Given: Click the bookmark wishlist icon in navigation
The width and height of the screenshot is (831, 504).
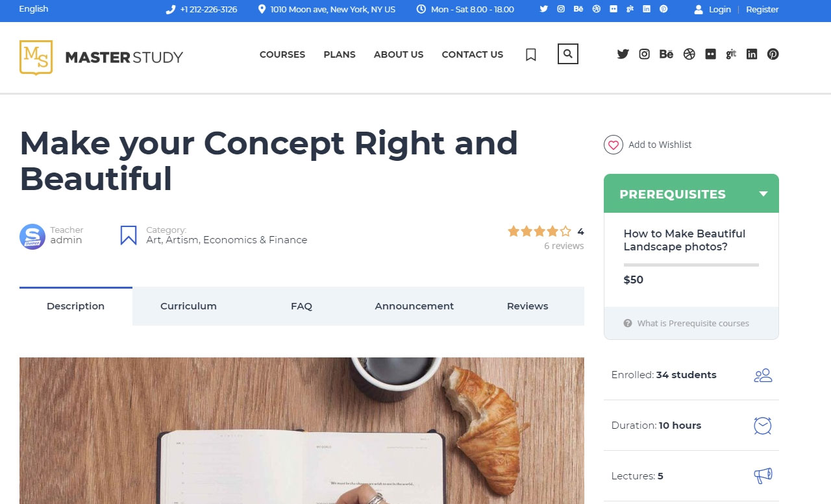Looking at the screenshot, I should [x=530, y=54].
